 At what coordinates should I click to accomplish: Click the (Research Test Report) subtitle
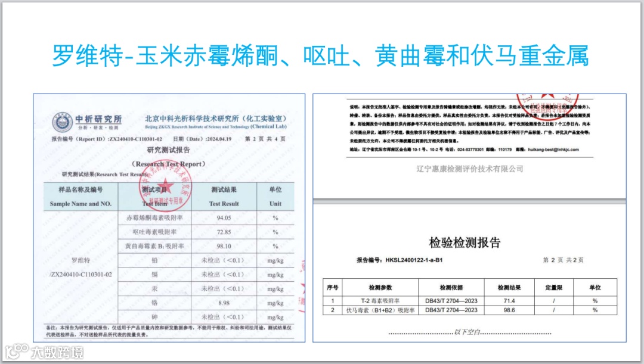(x=168, y=164)
